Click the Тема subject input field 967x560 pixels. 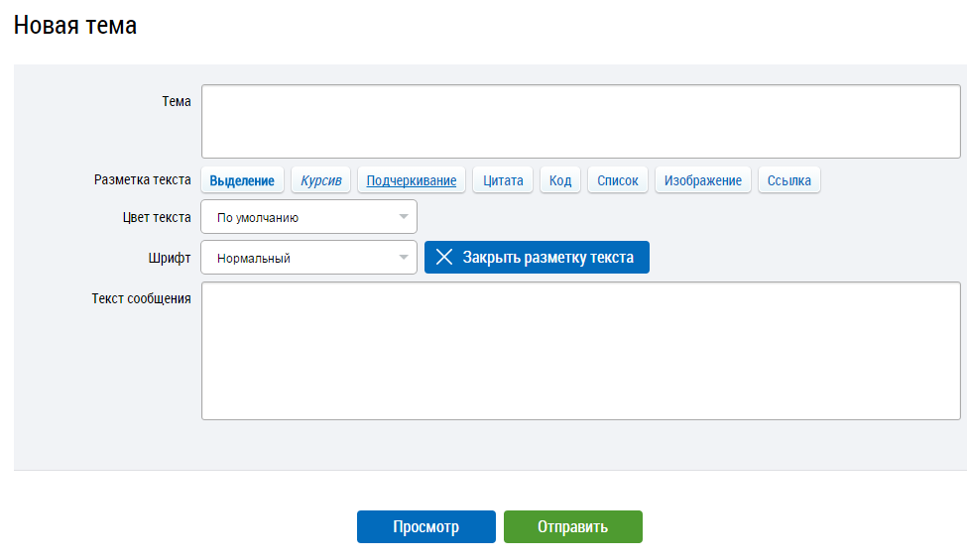point(580,121)
